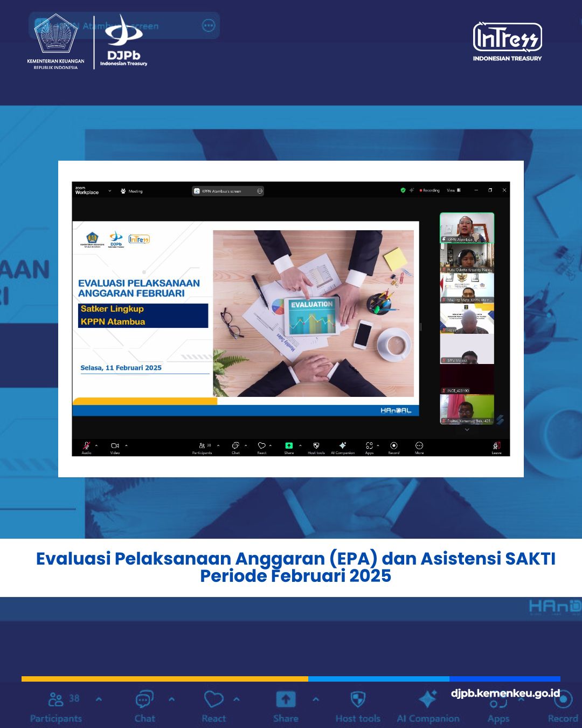The image size is (582, 728).
Task: Show more participant videos with the down chevron
Action: tap(467, 430)
